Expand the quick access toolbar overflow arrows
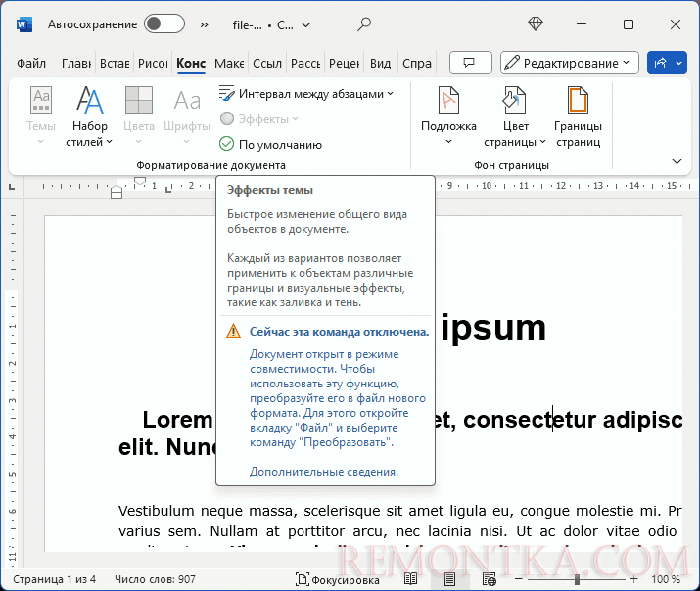The height and width of the screenshot is (591, 700). point(204,25)
